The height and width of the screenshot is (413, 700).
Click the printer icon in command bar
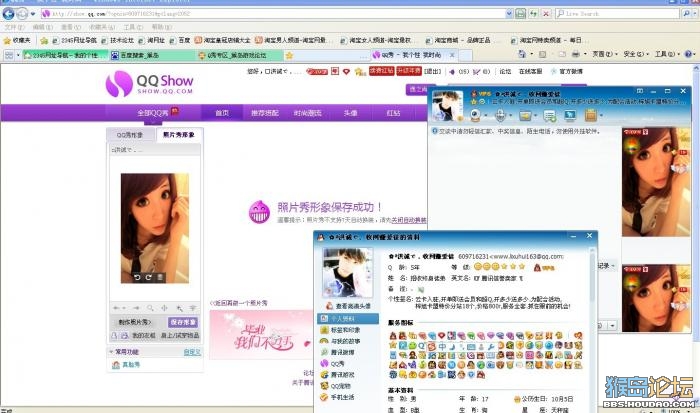click(576, 54)
